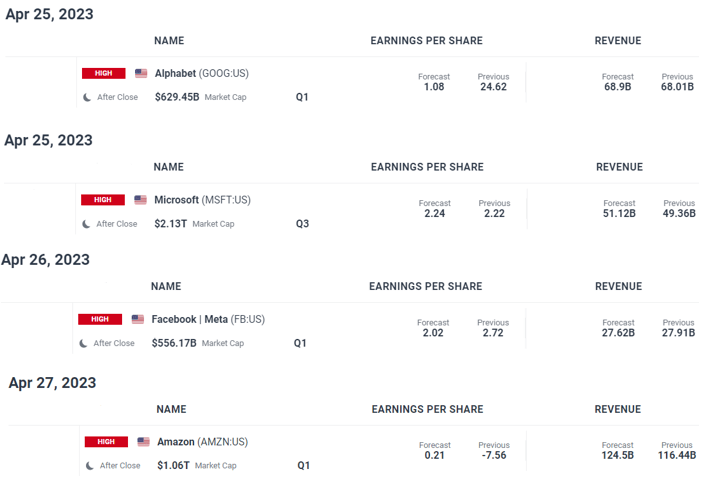Click the red HIGH badge on Amazon row
This screenshot has height=484, width=704.
point(106,442)
